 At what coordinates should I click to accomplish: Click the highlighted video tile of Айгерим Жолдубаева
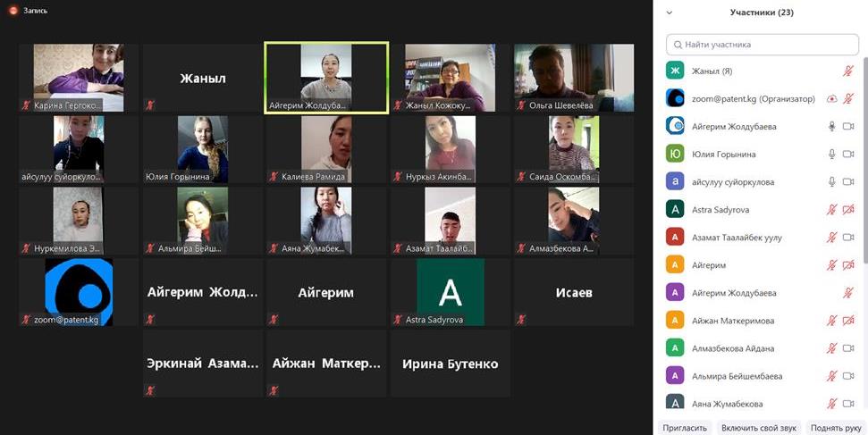point(326,78)
